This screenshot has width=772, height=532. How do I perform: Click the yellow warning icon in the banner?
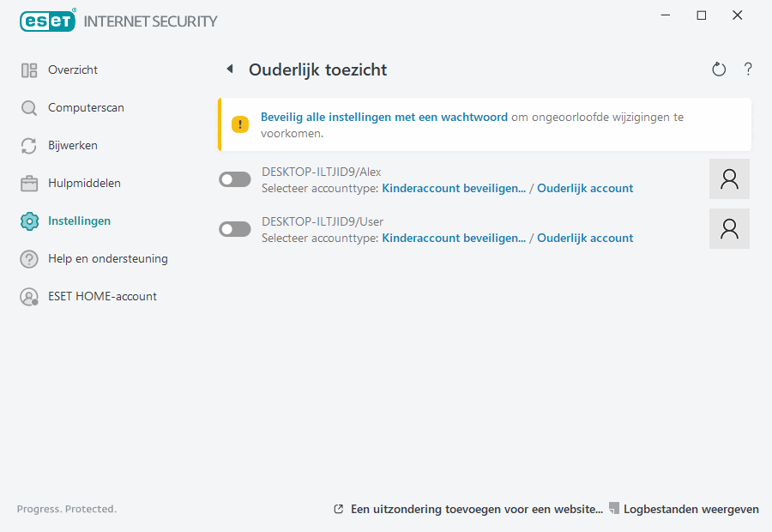(x=240, y=124)
